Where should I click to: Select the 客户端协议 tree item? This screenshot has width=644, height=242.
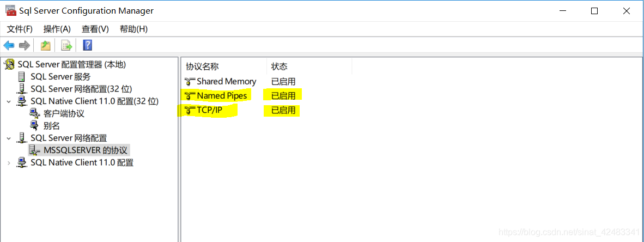tap(64, 114)
